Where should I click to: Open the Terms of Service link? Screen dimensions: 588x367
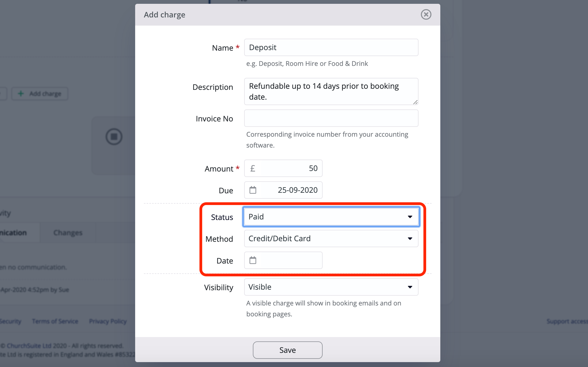click(x=55, y=321)
